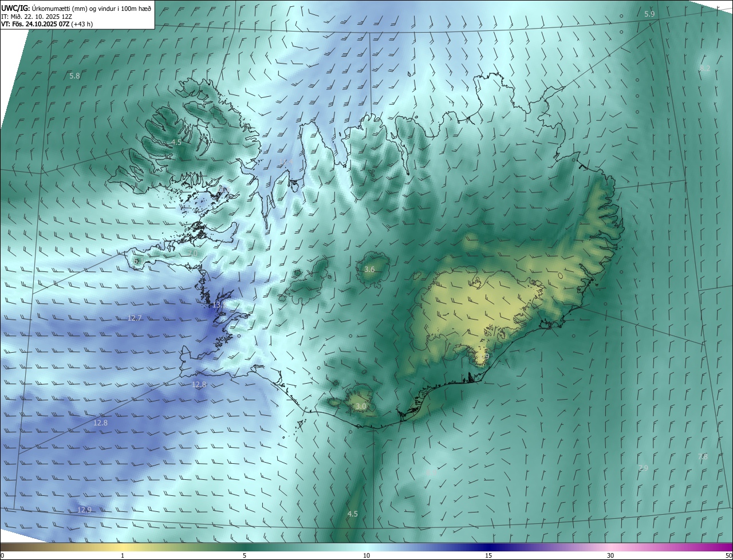The height and width of the screenshot is (560, 733).
Task: Click the 10 tick on the color scale
Action: click(x=366, y=555)
